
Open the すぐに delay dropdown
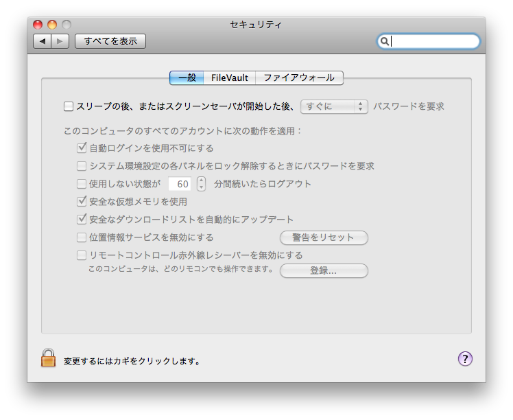tap(334, 106)
